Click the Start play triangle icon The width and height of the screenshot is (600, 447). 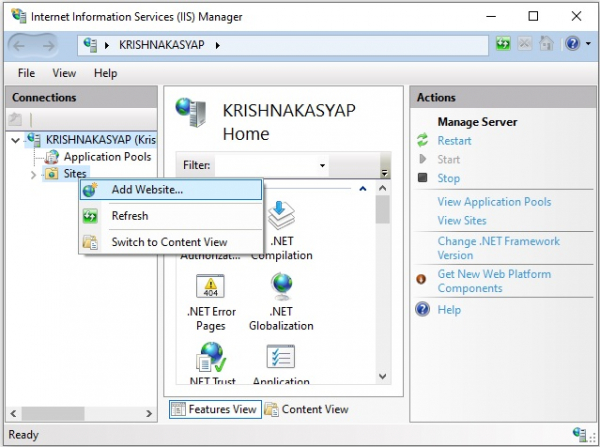pyautogui.click(x=422, y=159)
